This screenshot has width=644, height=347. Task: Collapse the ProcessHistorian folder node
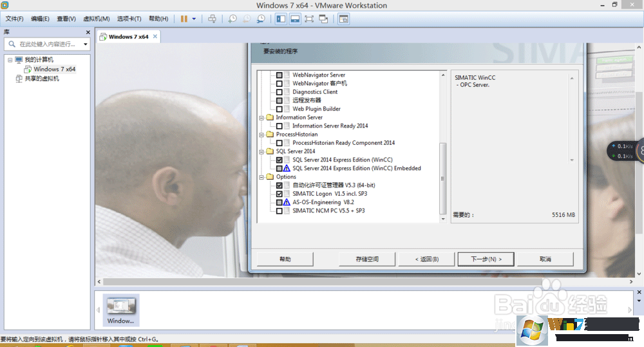pyautogui.click(x=261, y=135)
